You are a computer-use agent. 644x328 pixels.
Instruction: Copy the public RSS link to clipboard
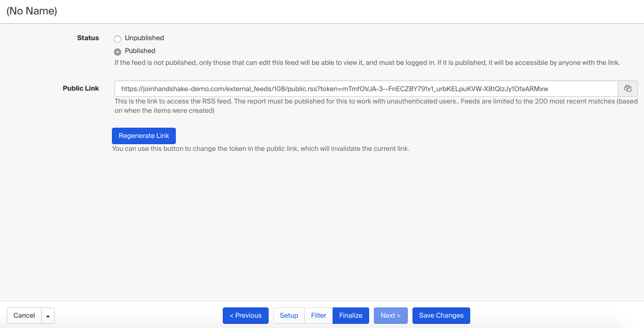coord(628,89)
